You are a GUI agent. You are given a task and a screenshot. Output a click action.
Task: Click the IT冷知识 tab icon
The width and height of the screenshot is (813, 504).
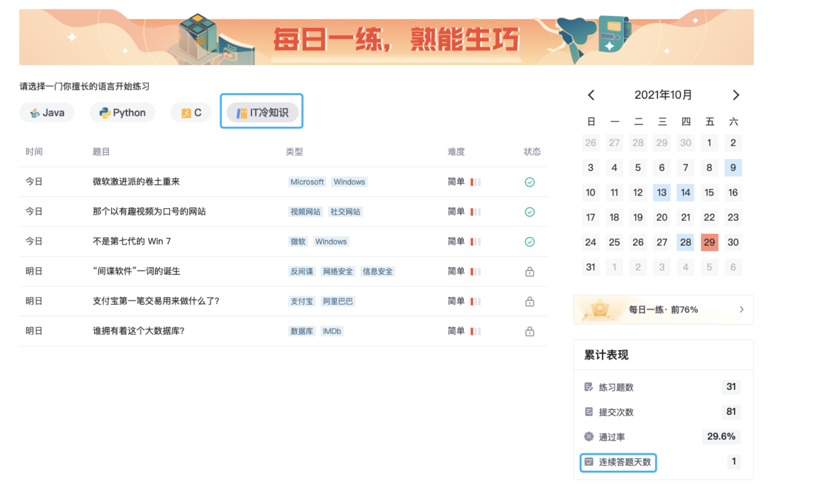coord(242,113)
